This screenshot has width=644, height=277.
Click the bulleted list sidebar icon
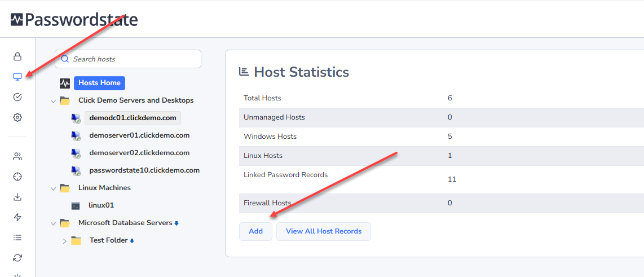(x=17, y=238)
